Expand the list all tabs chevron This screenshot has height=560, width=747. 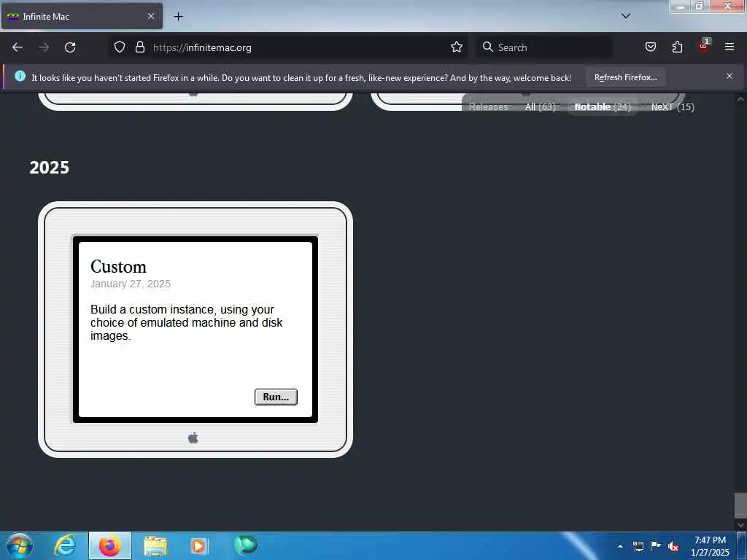click(626, 16)
